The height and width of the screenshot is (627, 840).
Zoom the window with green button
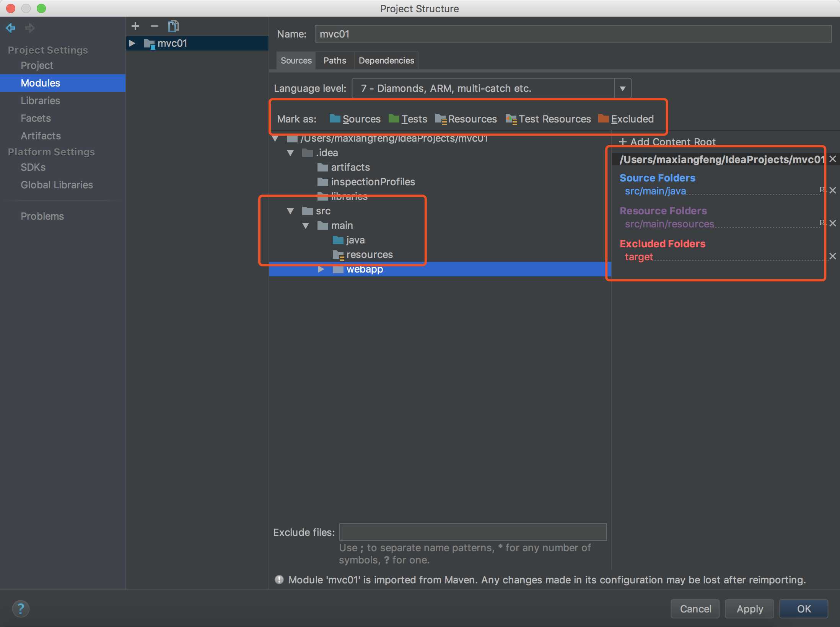pos(41,8)
